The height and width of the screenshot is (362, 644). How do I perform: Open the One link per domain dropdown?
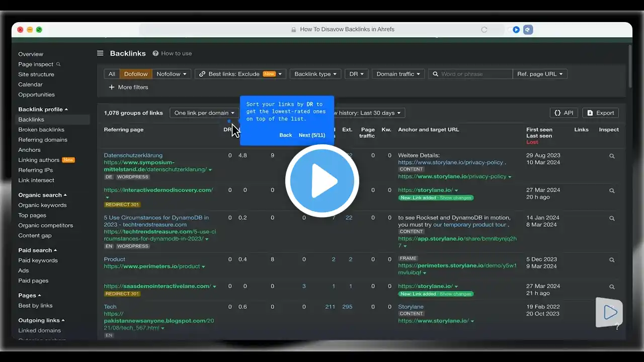(204, 113)
